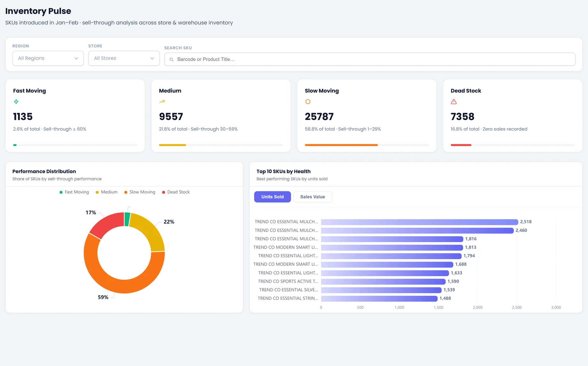
Task: Open the All Stores dropdown
Action: pyautogui.click(x=124, y=58)
